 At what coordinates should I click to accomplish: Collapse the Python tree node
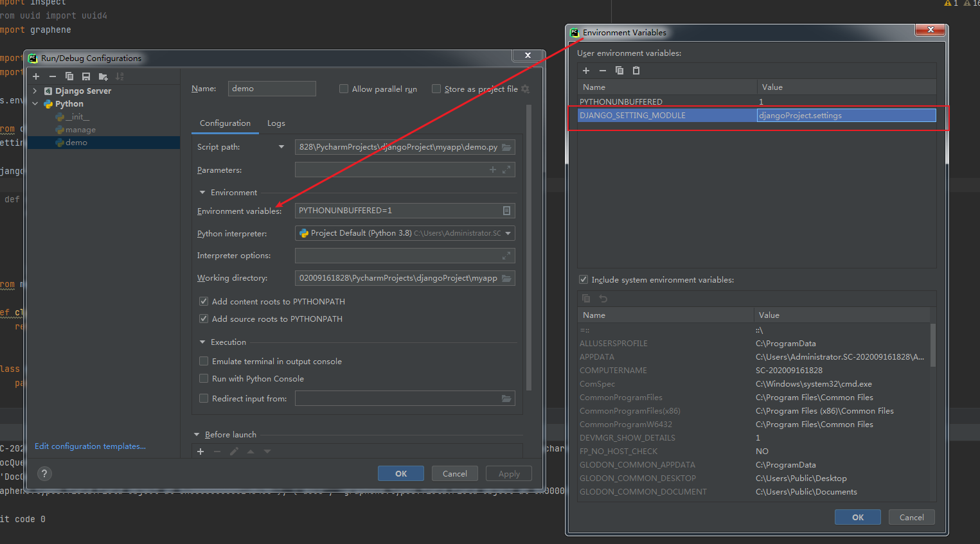(35, 104)
